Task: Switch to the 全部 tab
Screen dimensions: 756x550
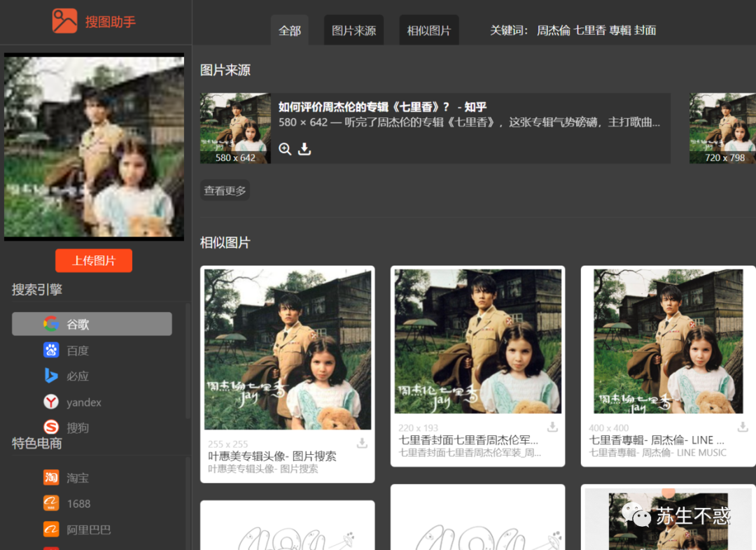Action: [289, 31]
